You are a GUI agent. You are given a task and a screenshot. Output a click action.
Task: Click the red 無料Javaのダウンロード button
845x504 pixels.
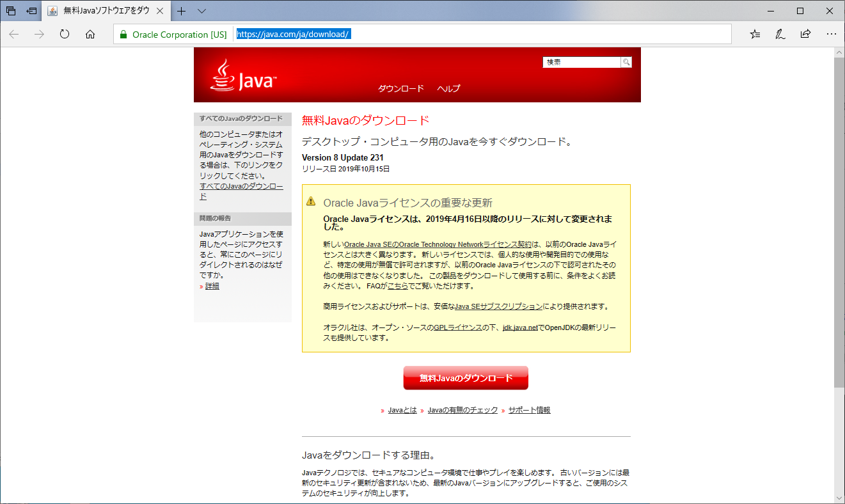466,378
